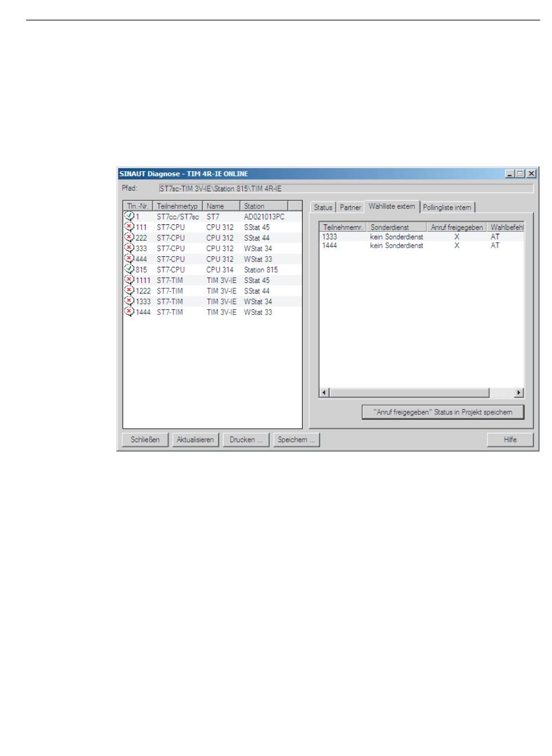Click the AT dial command in row 1444
This screenshot has height=756, width=552.
pyautogui.click(x=495, y=246)
